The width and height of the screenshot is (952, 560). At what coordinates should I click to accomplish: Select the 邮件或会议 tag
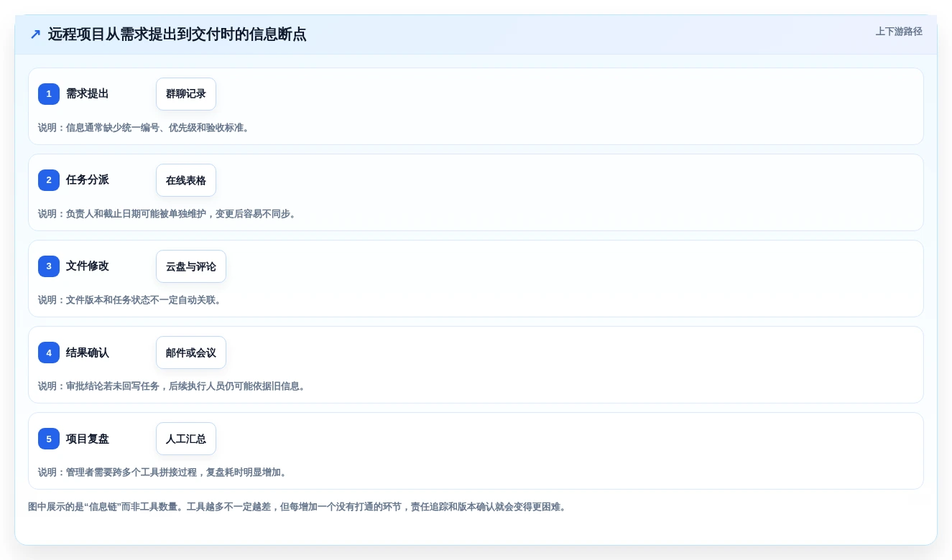pos(191,353)
